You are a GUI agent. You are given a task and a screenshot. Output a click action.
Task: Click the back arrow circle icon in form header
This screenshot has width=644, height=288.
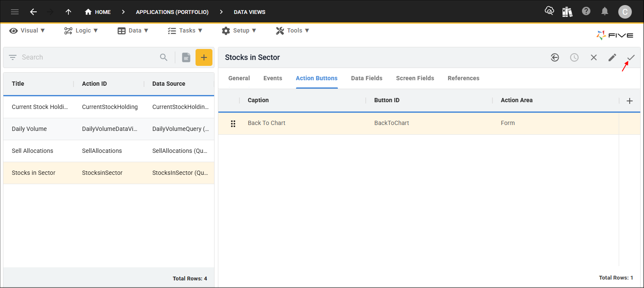tap(555, 57)
